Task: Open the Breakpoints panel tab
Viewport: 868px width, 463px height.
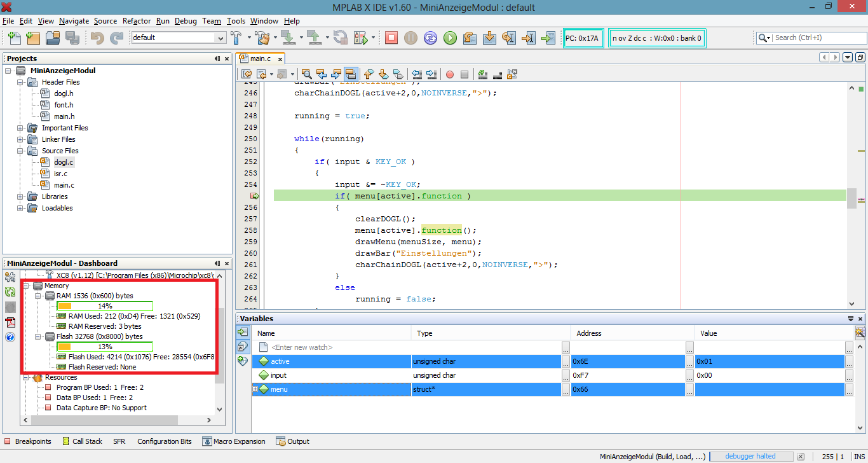Action: tap(28, 441)
